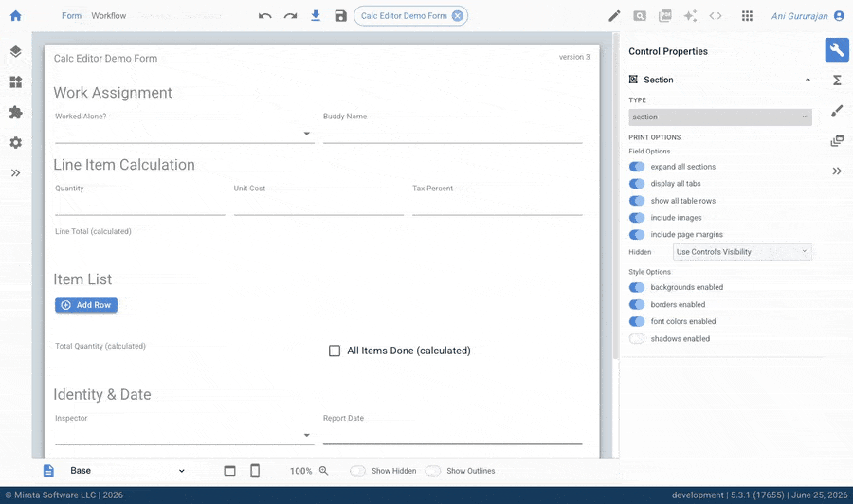Open the sigma calculations panel

[x=837, y=81]
